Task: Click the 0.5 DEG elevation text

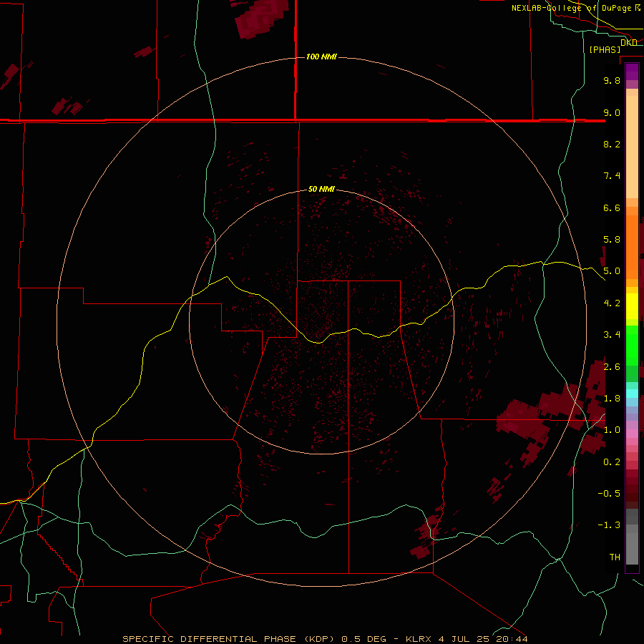Action: pyautogui.click(x=364, y=639)
